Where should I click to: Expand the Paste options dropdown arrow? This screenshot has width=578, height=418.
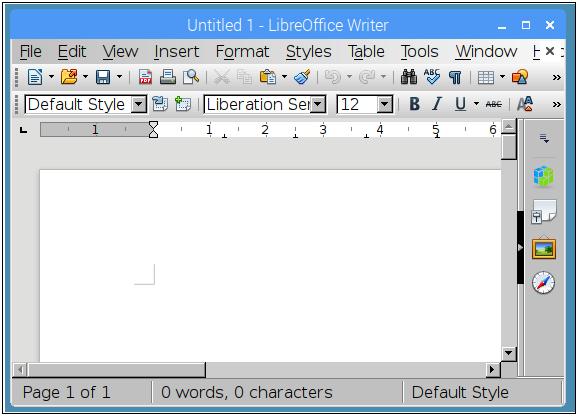pos(284,77)
